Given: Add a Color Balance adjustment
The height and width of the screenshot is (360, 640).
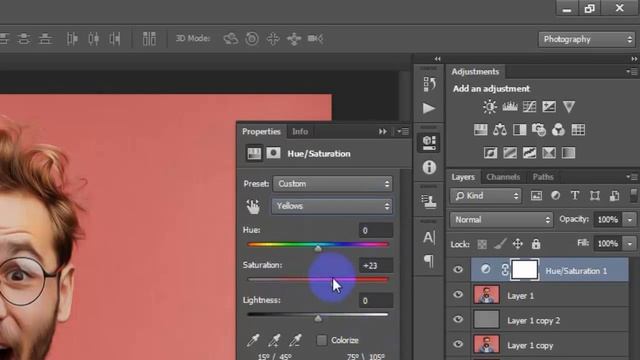Looking at the screenshot, I should [x=500, y=130].
